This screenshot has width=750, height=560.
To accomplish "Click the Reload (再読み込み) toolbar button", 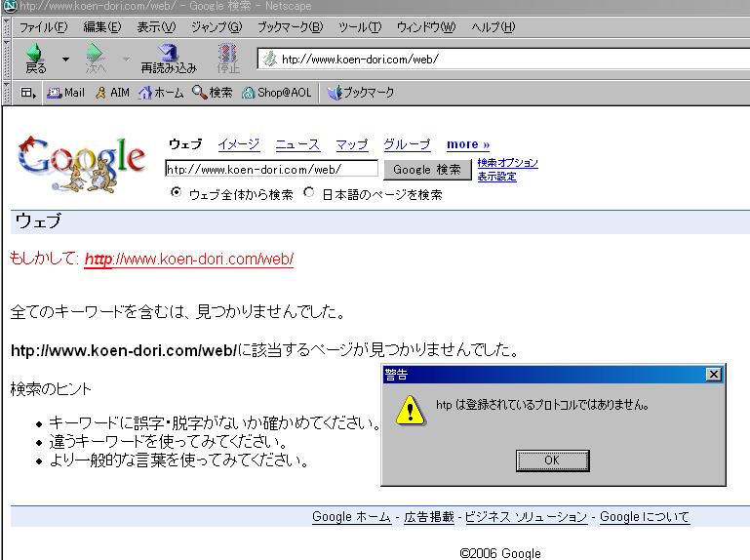I will (x=169, y=59).
